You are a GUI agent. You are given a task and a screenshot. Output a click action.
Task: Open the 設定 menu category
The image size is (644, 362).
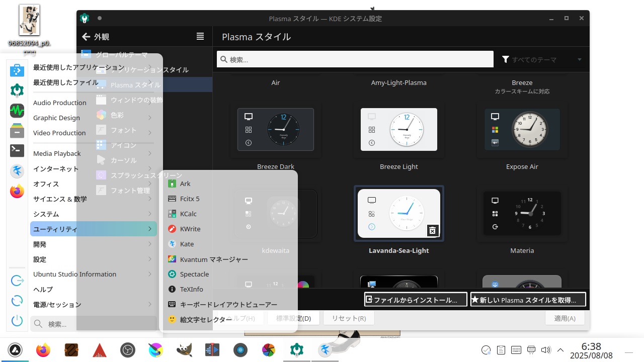94,259
